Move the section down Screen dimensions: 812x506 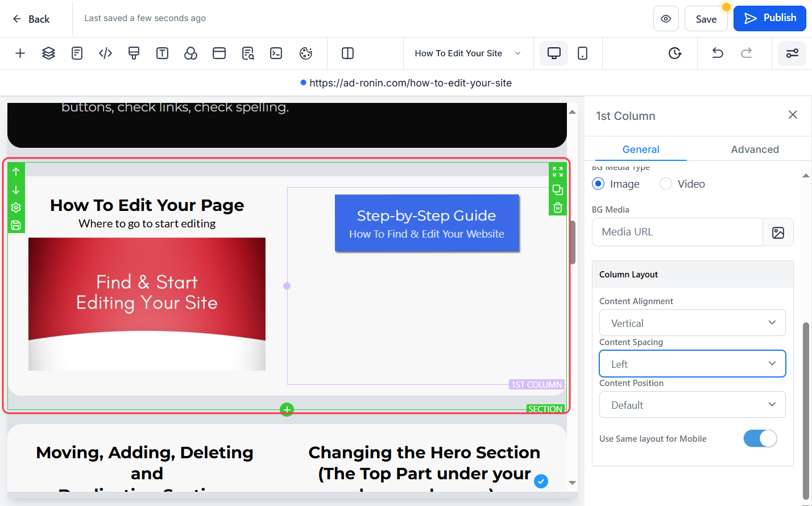[16, 190]
